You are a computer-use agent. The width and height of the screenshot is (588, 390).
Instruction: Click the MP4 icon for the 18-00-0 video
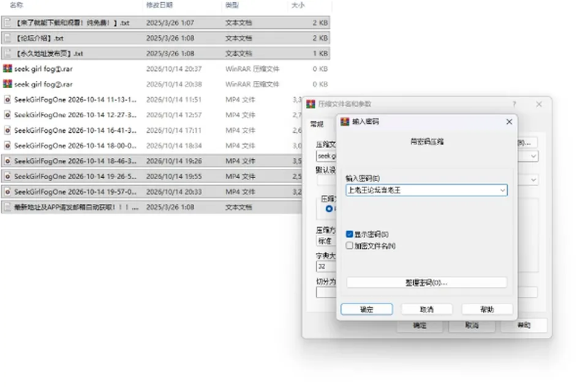(7, 146)
